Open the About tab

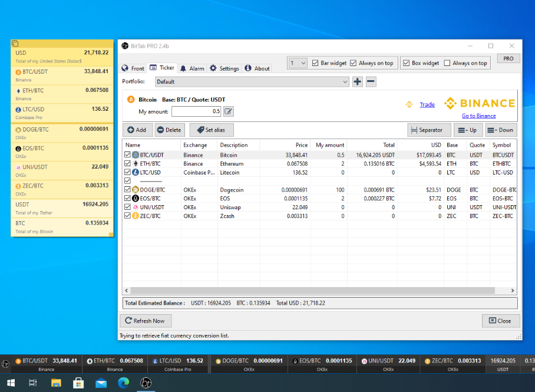click(x=257, y=68)
